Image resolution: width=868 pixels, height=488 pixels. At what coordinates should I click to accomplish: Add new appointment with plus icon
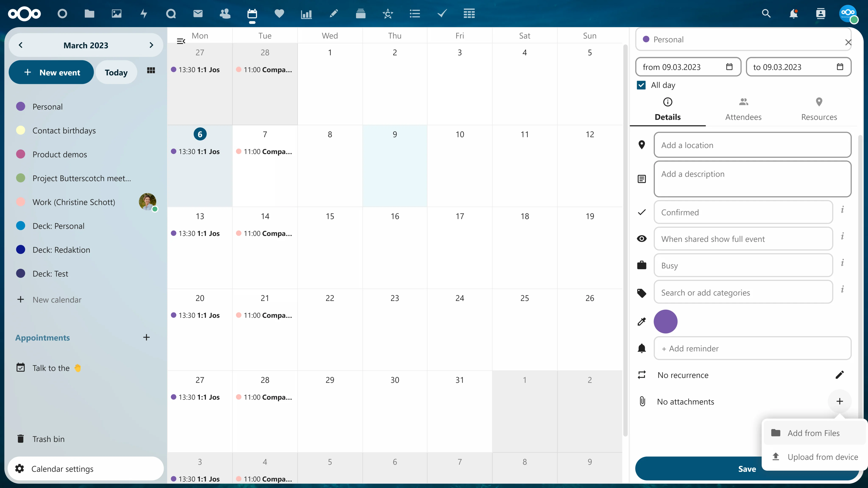point(146,337)
